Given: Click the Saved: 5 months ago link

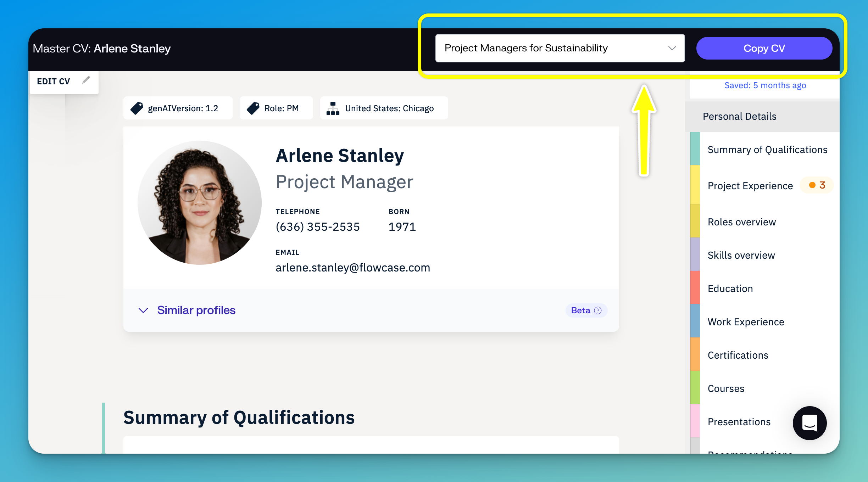Looking at the screenshot, I should (765, 85).
